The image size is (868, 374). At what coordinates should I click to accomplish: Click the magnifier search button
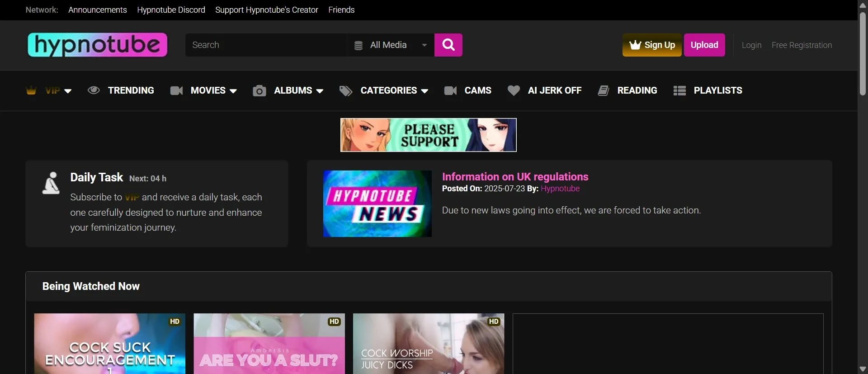pos(448,45)
